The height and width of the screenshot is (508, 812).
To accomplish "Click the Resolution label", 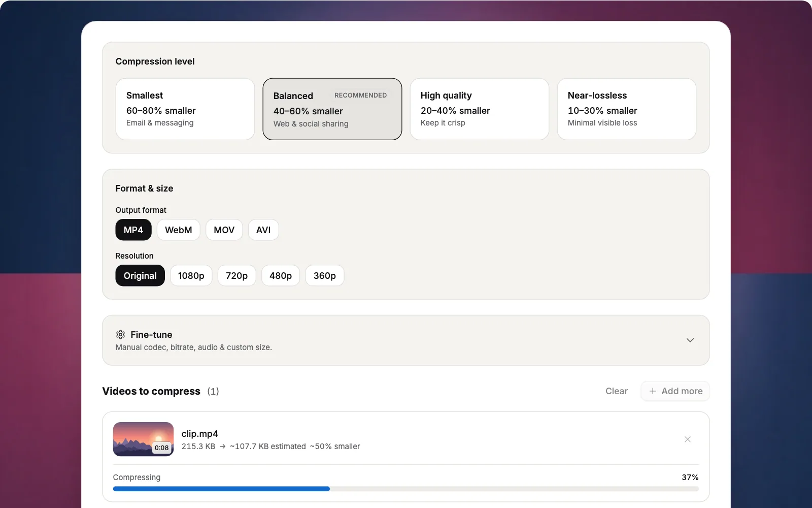I will point(134,256).
